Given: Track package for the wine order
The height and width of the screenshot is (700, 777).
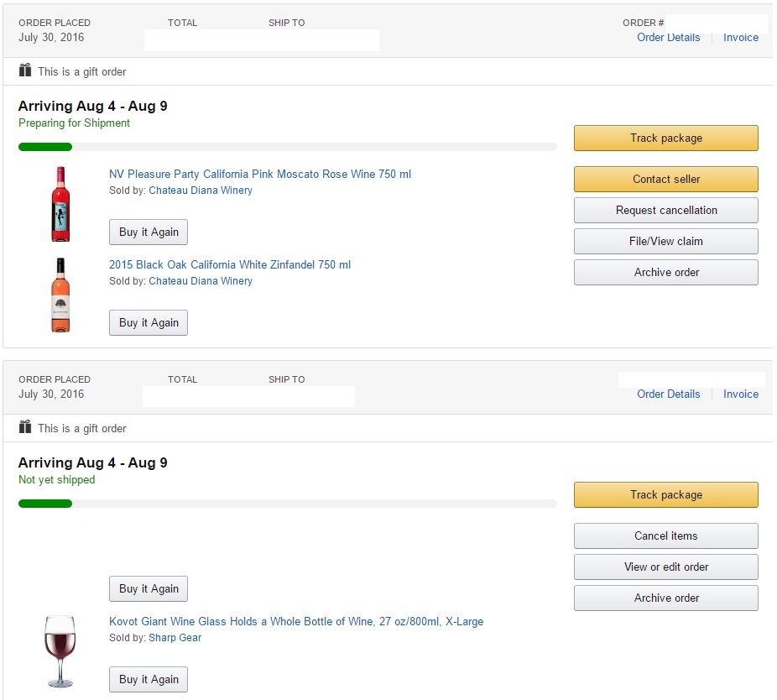Looking at the screenshot, I should click(665, 138).
